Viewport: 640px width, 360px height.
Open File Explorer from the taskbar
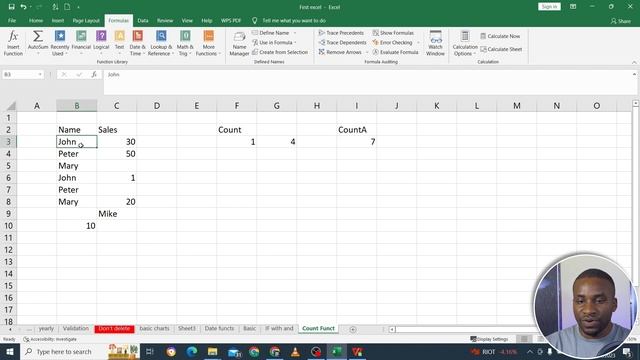(212, 351)
